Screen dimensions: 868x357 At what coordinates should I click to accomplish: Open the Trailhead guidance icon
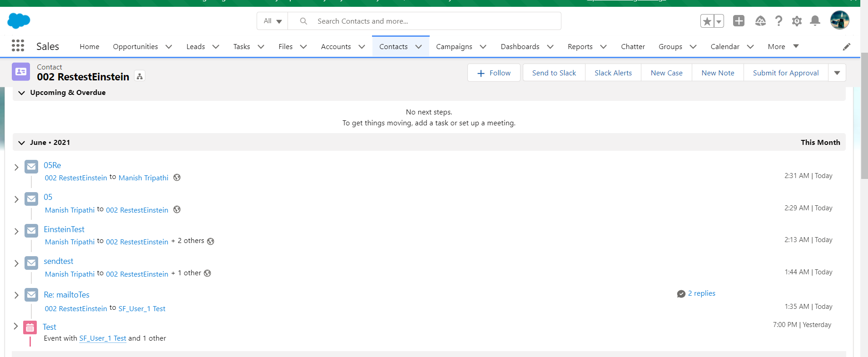tap(760, 21)
